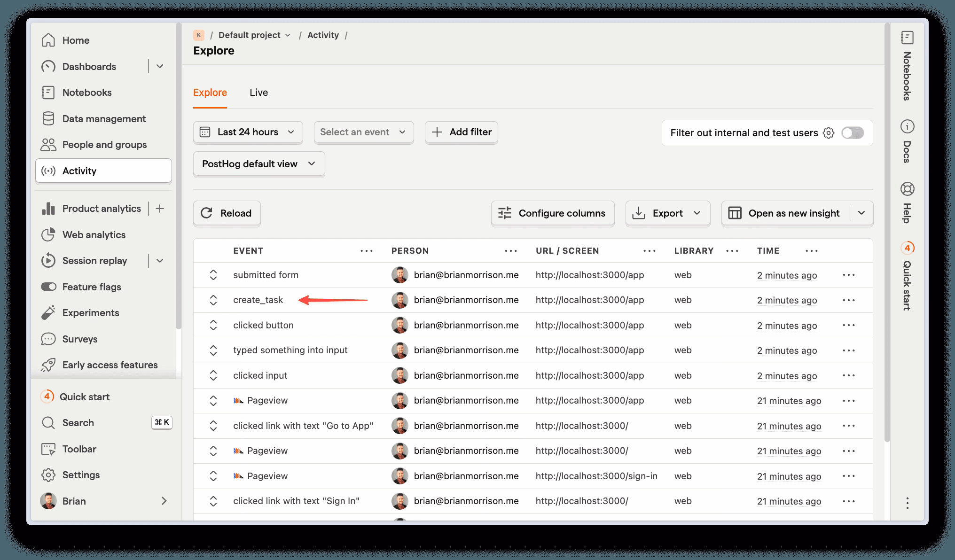Click the EVENT column header options dots
Screen dimensions: 955x560
tap(367, 251)
